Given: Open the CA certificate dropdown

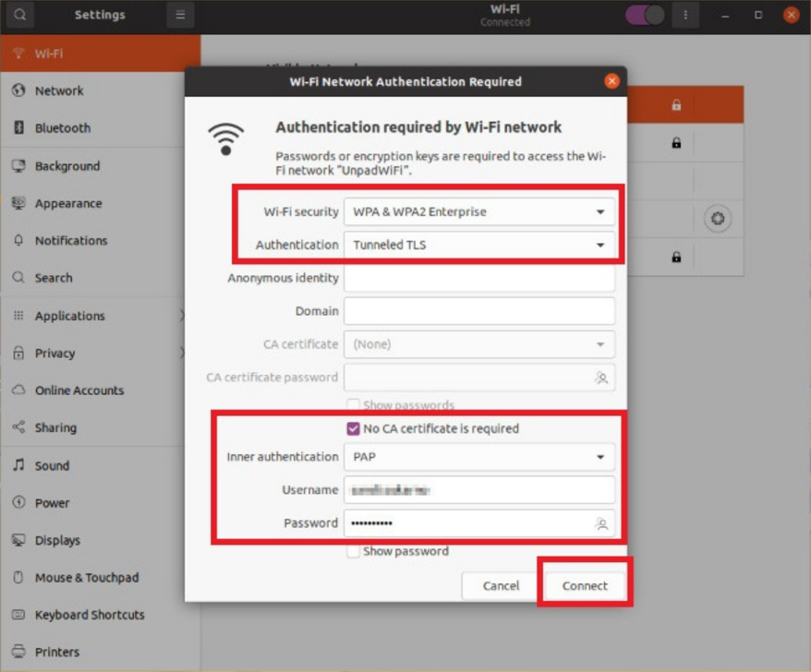Looking at the screenshot, I should [x=479, y=343].
